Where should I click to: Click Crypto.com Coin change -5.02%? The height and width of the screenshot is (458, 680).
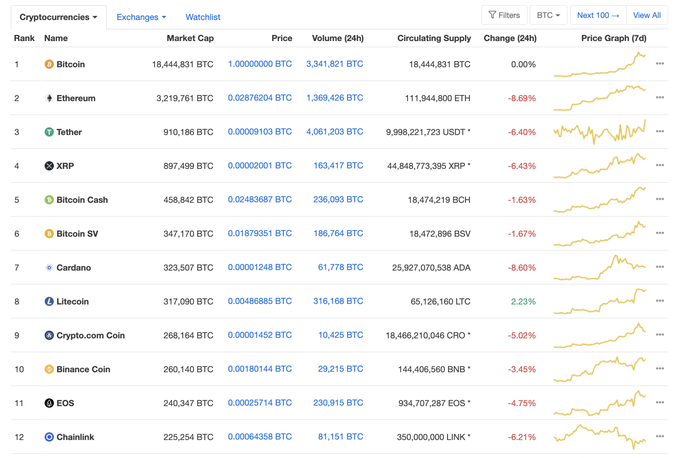click(x=522, y=335)
